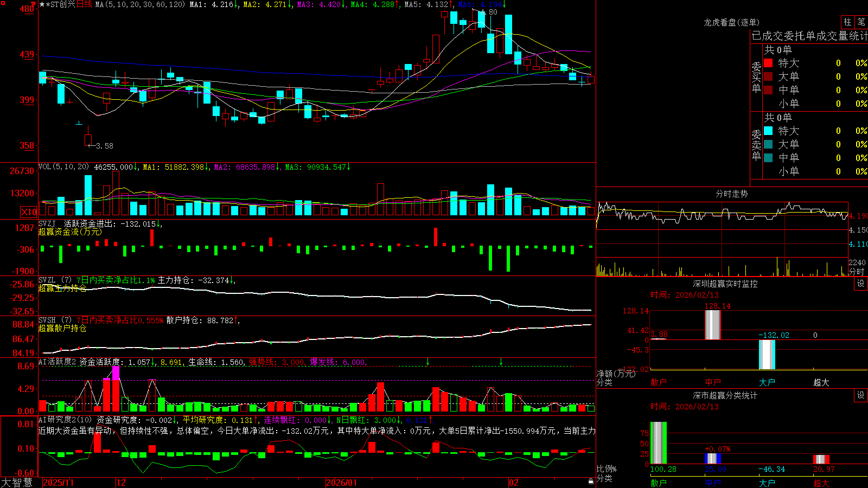Open 设 settings for 深市超赢分类统计
This screenshot has height=488, width=868.
point(861,395)
